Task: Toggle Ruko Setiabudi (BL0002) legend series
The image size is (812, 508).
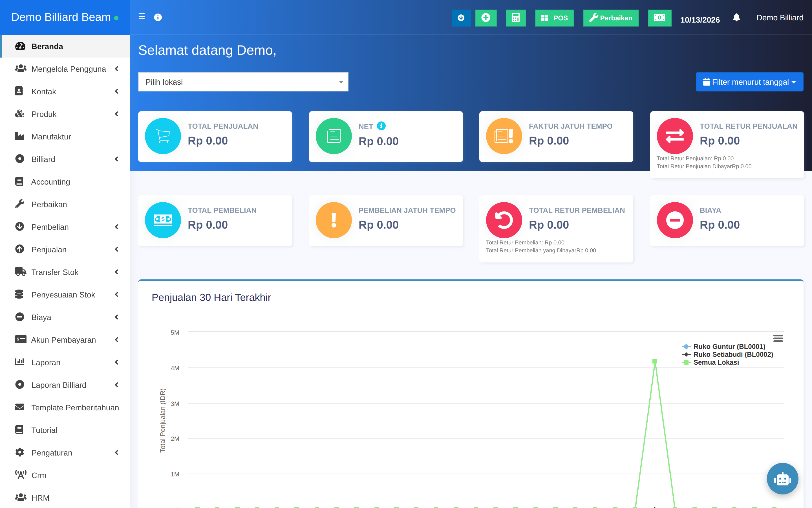Action: pos(727,354)
